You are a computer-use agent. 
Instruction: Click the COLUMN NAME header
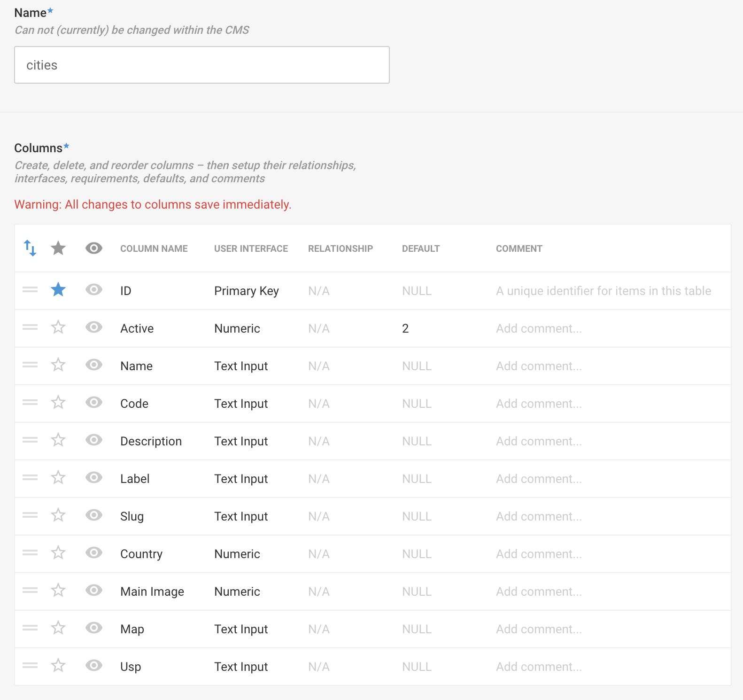click(154, 249)
